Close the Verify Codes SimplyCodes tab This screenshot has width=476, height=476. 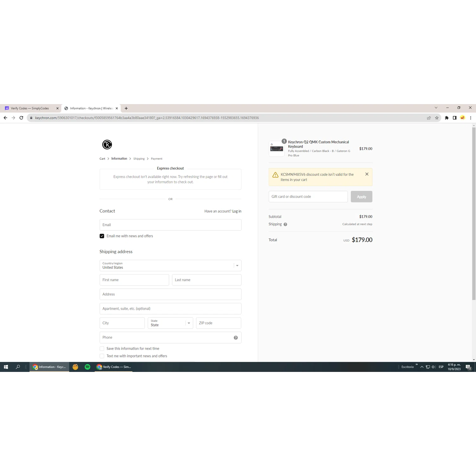57,108
